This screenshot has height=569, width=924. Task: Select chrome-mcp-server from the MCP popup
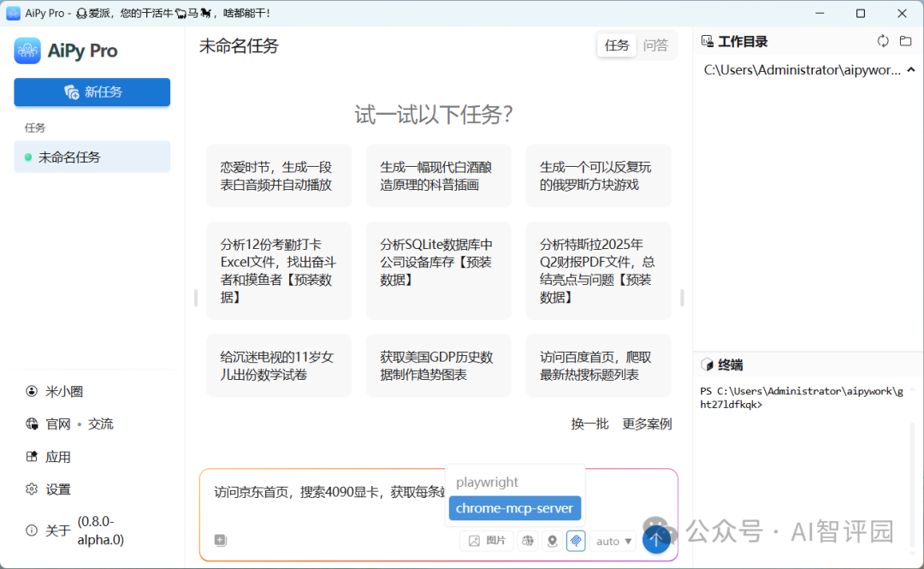(x=514, y=508)
